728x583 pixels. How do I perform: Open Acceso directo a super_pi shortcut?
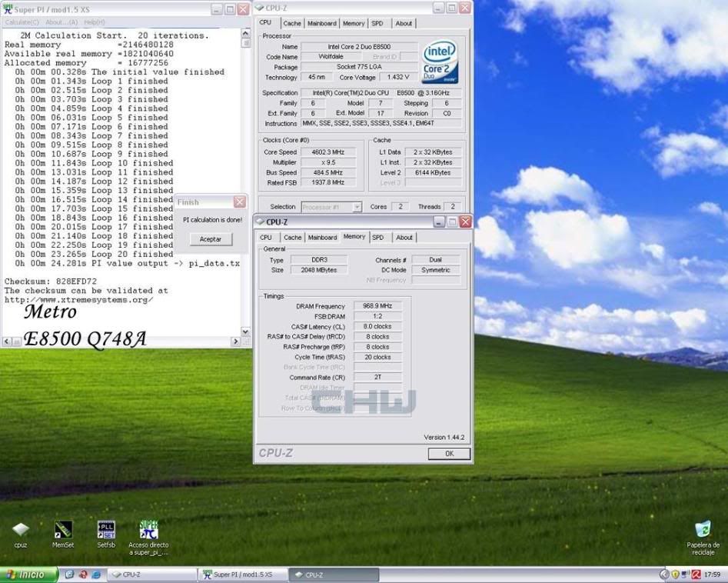148,530
